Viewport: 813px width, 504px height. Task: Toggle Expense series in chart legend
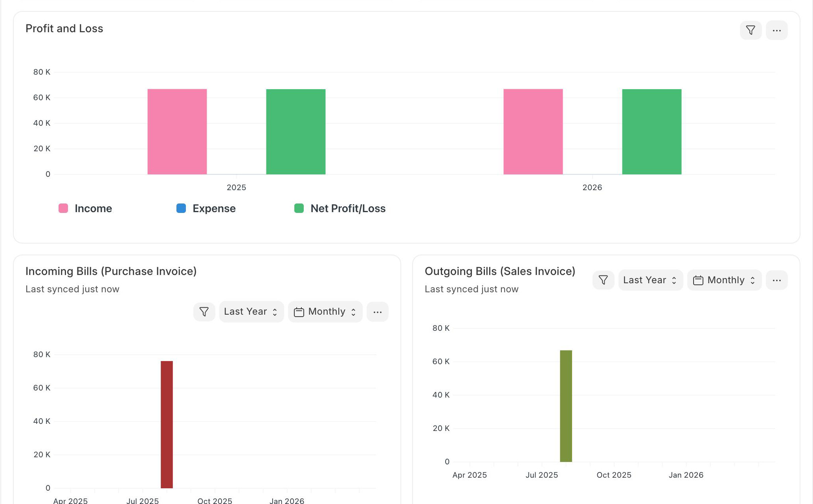tap(214, 209)
